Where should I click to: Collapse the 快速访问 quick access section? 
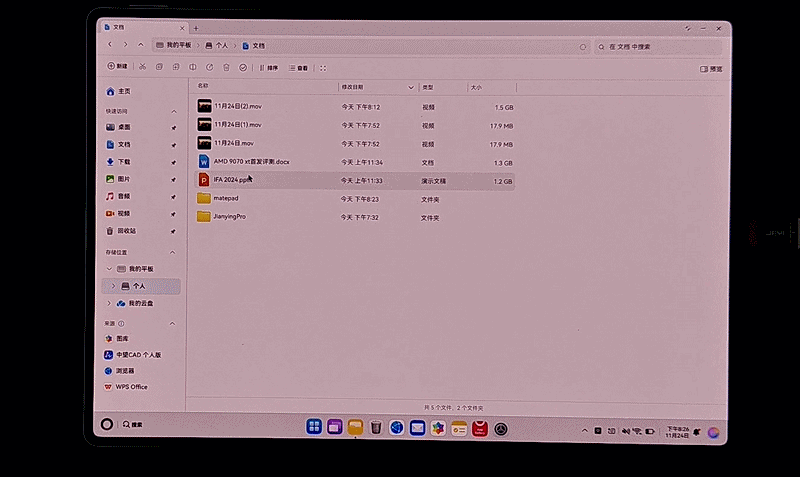point(173,111)
